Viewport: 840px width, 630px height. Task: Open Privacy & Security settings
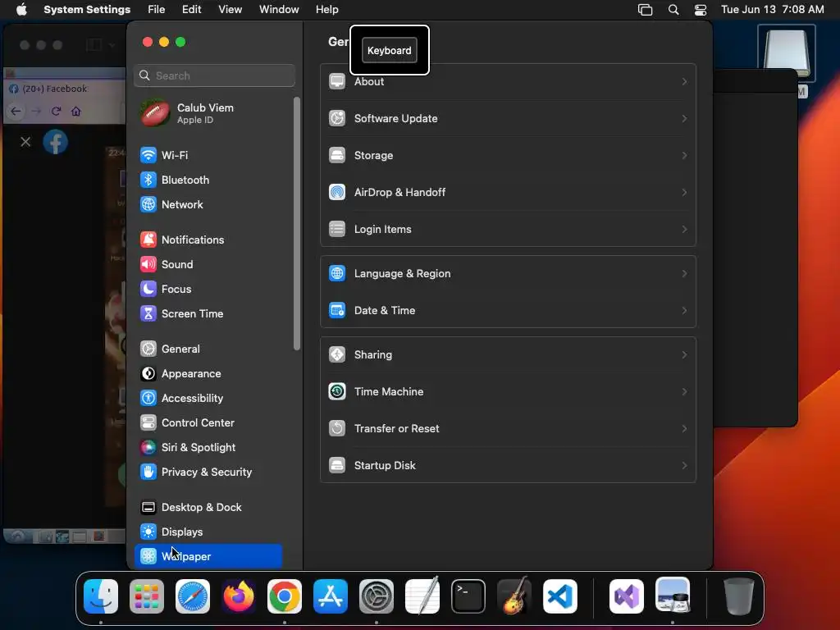(x=208, y=472)
